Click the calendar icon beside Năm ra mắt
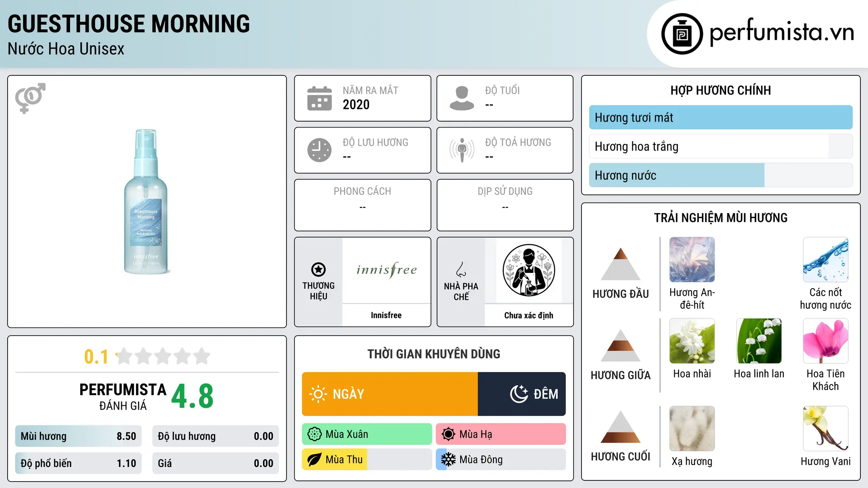868x488 pixels. pyautogui.click(x=320, y=98)
